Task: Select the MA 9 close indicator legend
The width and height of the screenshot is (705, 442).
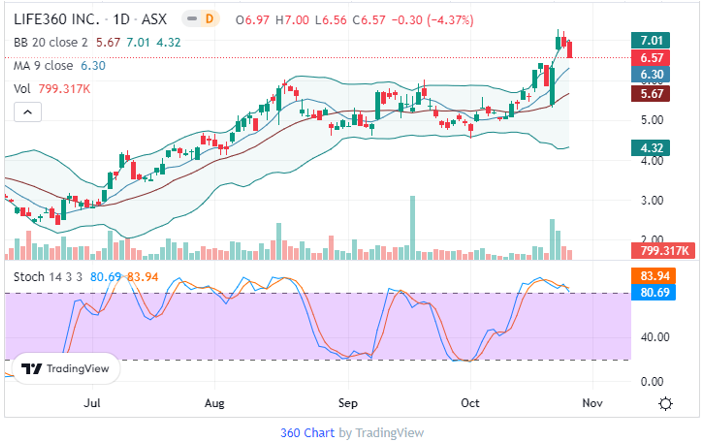Action: 43,66
